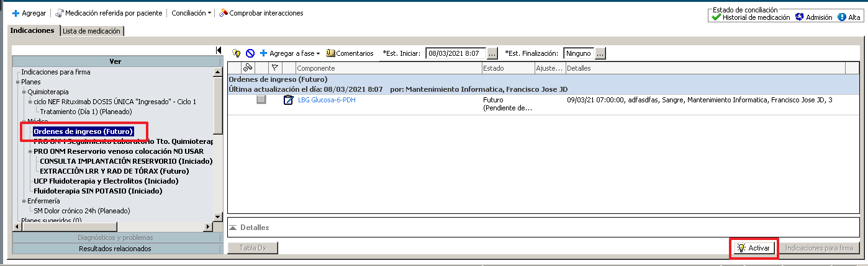Image resolution: width=868 pixels, height=266 pixels.
Task: Click the Alta conciliation status icon
Action: point(842,17)
